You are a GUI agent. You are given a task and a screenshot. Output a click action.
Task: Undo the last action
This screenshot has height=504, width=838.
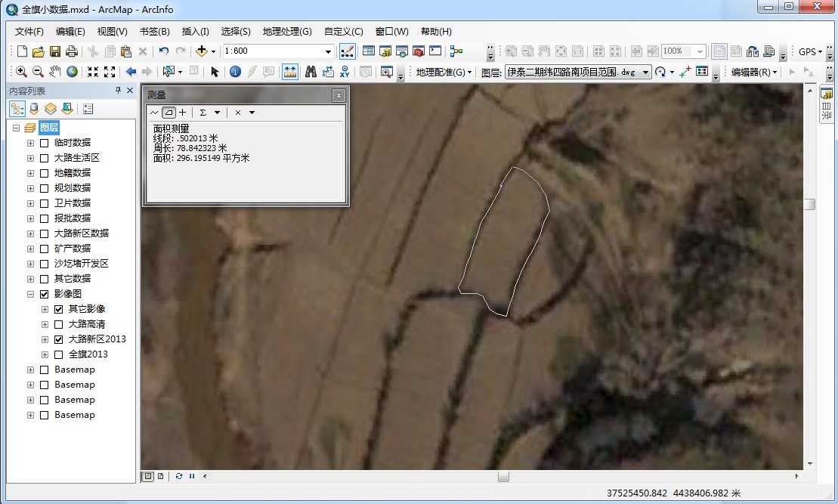click(x=163, y=51)
